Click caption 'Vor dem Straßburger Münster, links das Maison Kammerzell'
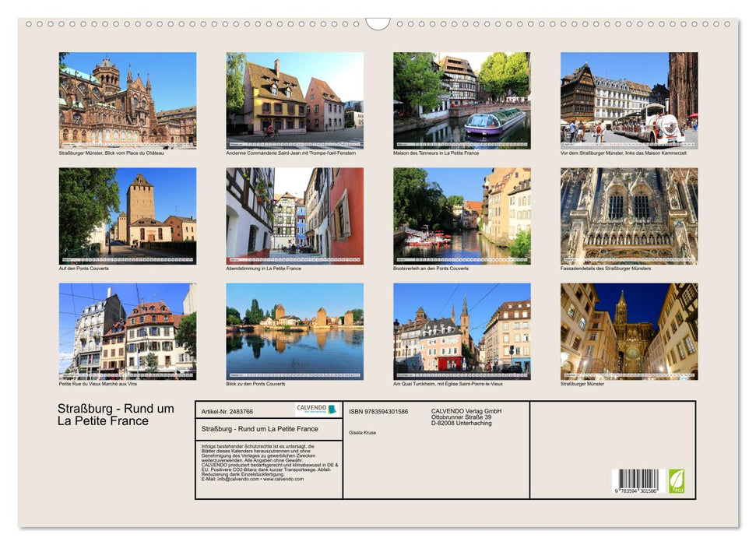This screenshot has height=545, width=756. pyautogui.click(x=623, y=153)
